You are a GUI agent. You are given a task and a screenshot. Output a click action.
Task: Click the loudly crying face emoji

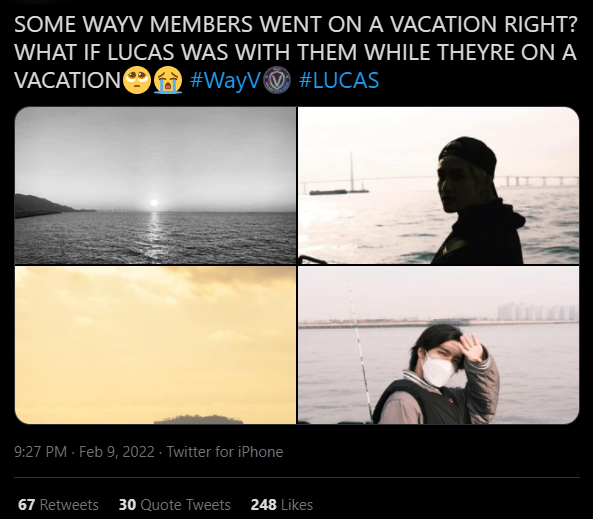(x=168, y=80)
